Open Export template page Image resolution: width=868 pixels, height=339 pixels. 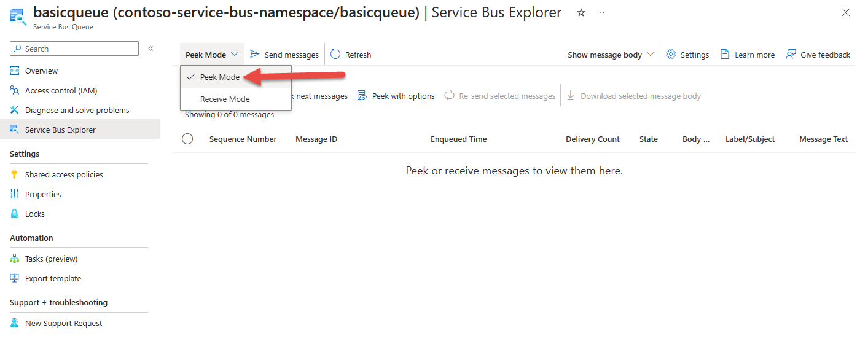point(53,278)
